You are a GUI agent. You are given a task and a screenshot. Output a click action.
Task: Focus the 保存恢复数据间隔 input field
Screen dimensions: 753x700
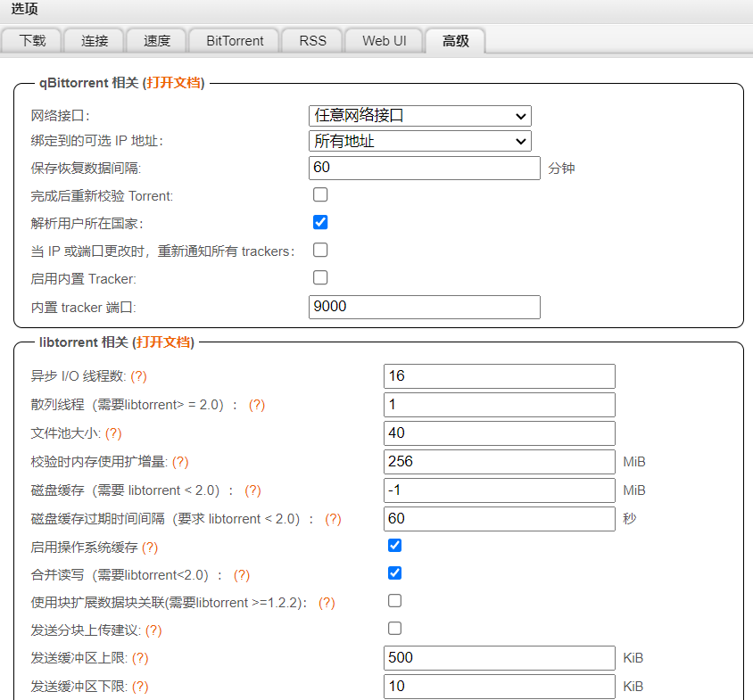425,168
